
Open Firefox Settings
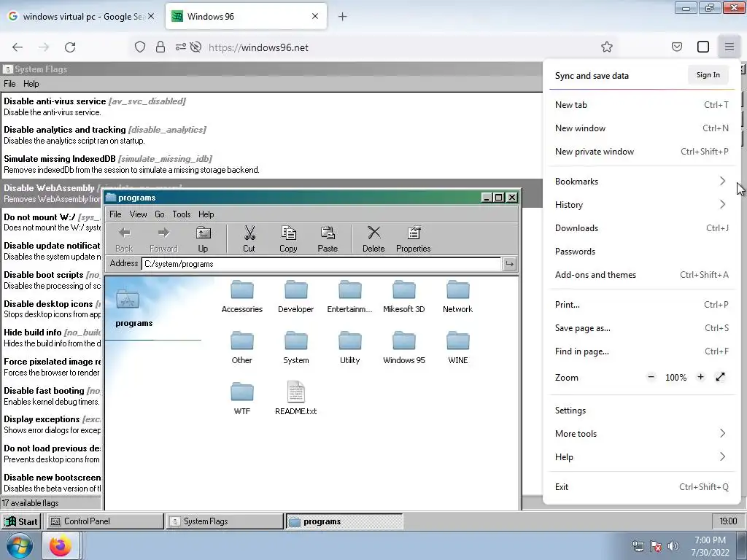(640, 411)
